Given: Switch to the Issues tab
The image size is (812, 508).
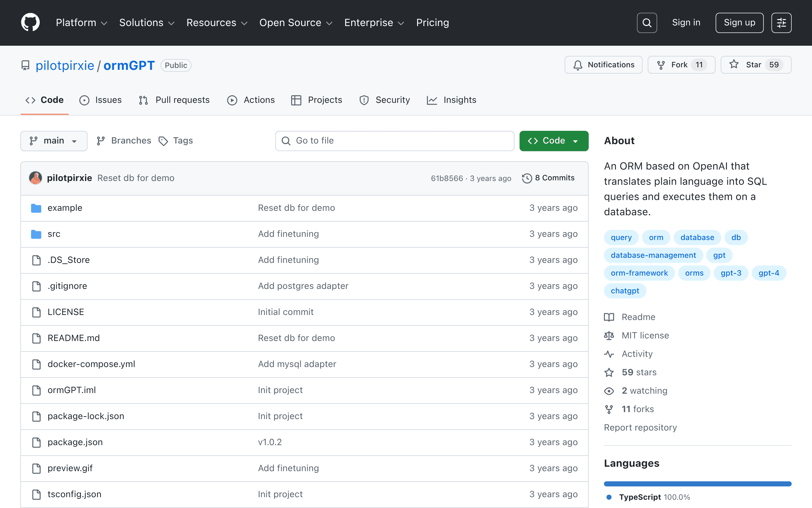Looking at the screenshot, I should coord(101,100).
